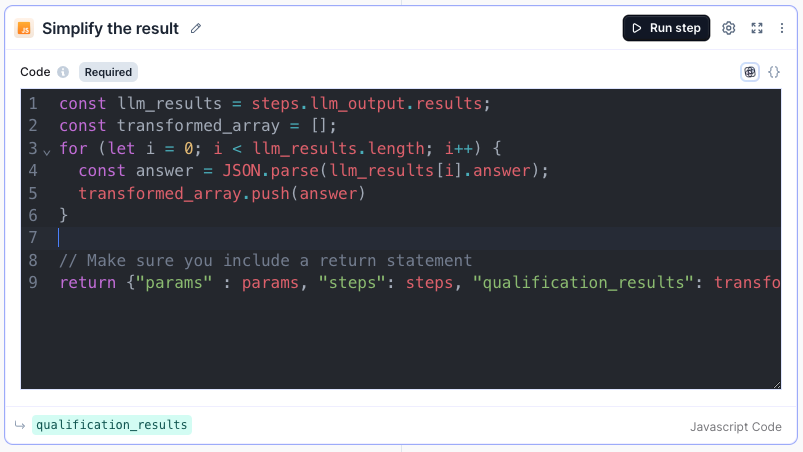This screenshot has height=452, width=803.
Task: Click line number 1 in gutter
Action: (x=33, y=104)
